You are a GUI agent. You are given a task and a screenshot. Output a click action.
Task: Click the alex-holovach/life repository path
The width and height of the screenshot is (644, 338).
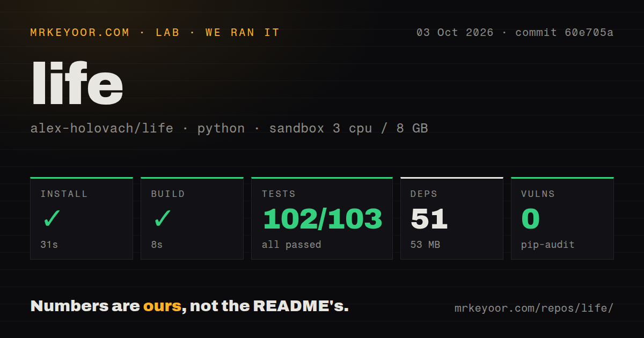pyautogui.click(x=102, y=129)
